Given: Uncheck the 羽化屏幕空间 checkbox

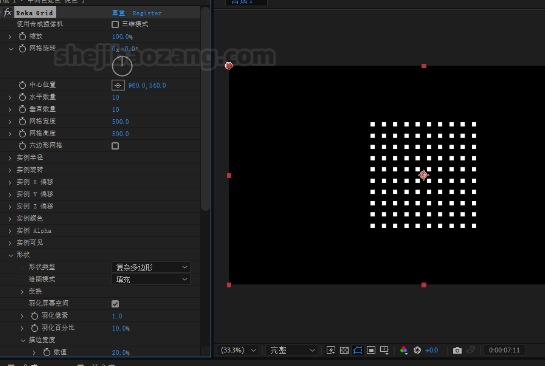Looking at the screenshot, I should pos(115,304).
